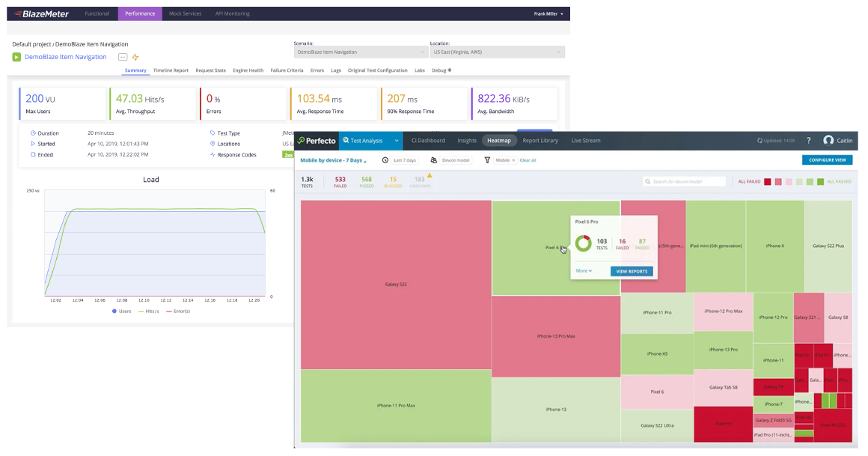Select the Performance tab in BlazeMeter
868x456 pixels.
coord(140,13)
